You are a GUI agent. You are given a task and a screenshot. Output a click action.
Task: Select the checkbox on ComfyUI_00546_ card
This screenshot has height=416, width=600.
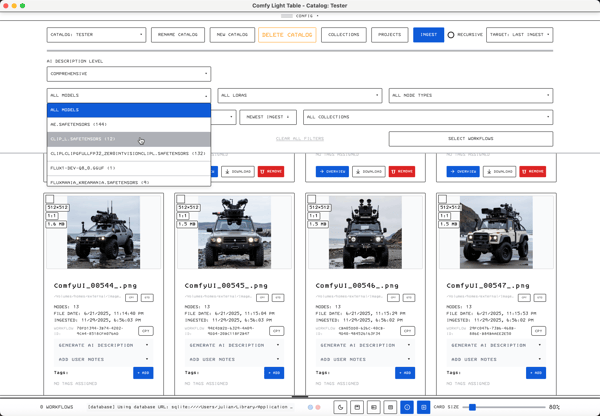pos(311,199)
